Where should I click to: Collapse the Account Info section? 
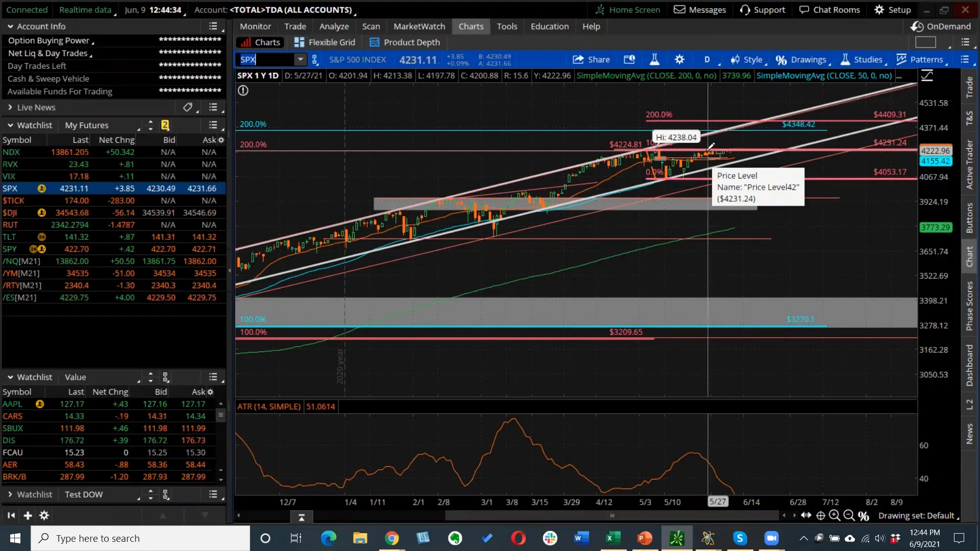coord(10,26)
